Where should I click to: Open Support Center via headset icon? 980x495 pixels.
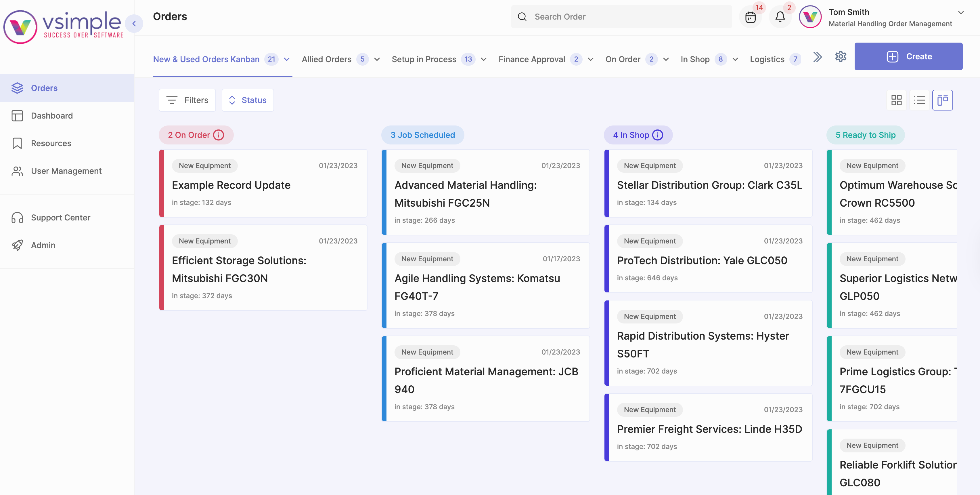[18, 217]
